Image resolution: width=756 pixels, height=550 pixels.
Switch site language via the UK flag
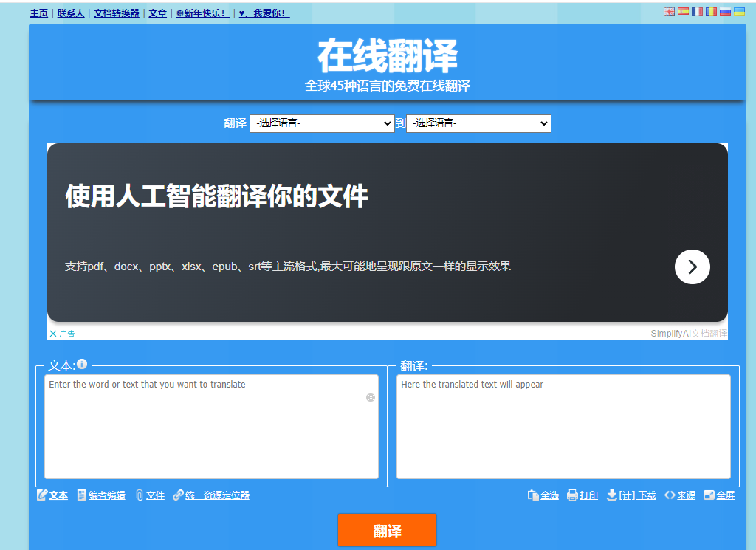coord(669,12)
